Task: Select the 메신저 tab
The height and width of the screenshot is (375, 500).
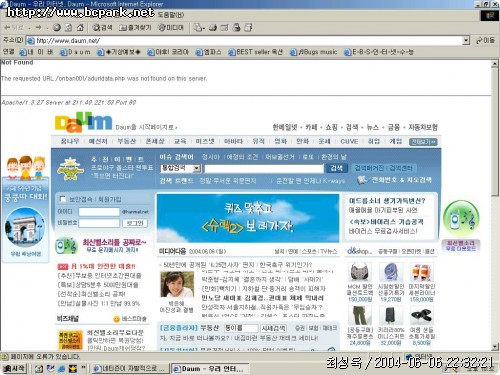Action: [x=98, y=141]
